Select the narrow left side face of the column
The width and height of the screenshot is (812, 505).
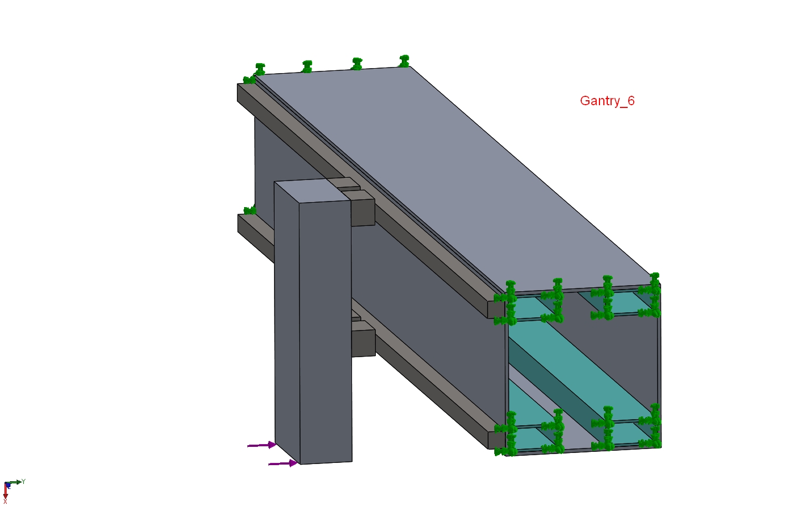pos(287,321)
